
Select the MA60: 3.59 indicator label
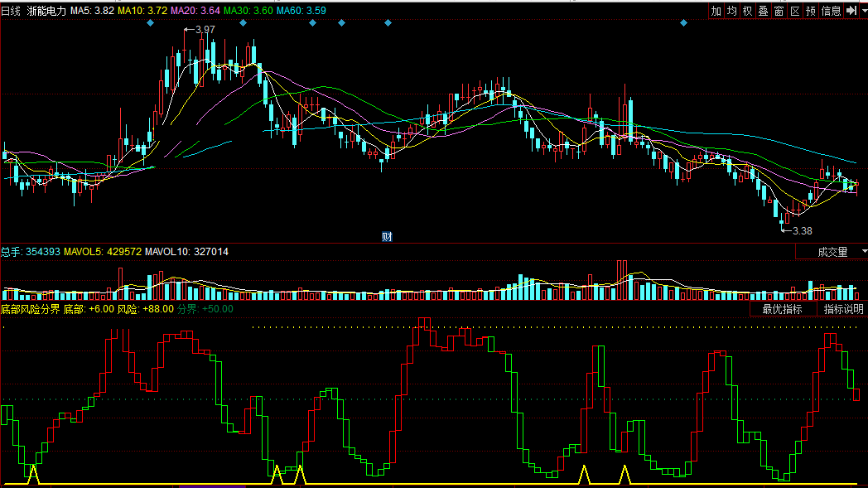tap(301, 11)
